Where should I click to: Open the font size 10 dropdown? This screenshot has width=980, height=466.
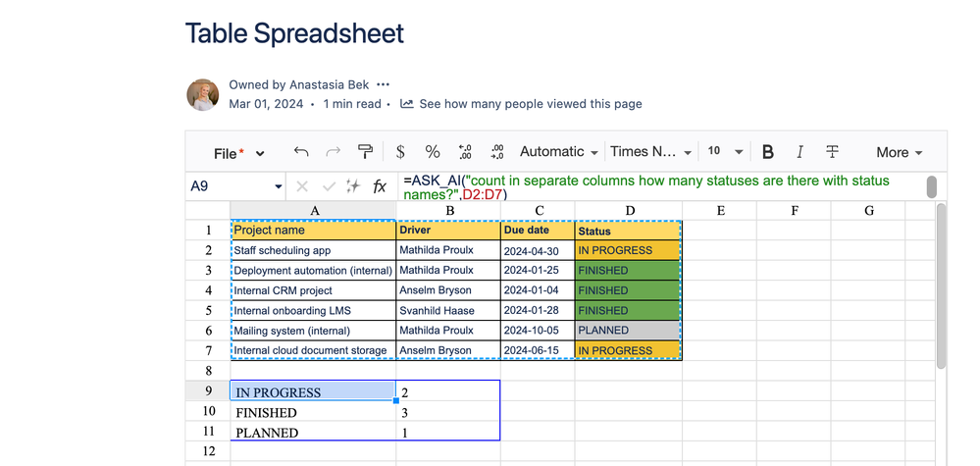point(725,152)
